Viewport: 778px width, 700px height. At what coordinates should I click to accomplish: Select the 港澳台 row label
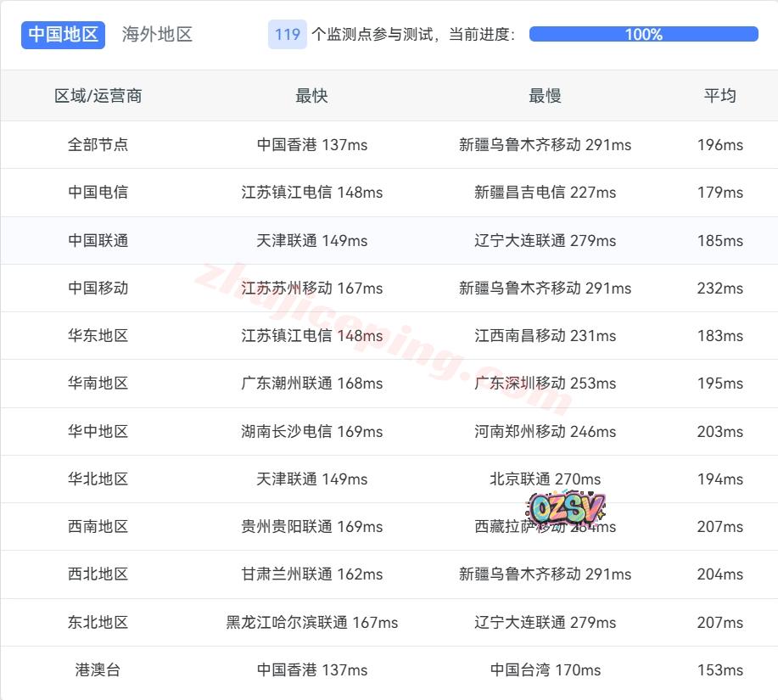98,670
